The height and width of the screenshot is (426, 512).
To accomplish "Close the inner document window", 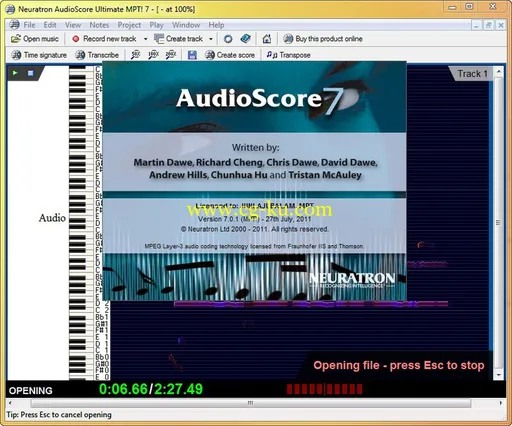I will [501, 25].
